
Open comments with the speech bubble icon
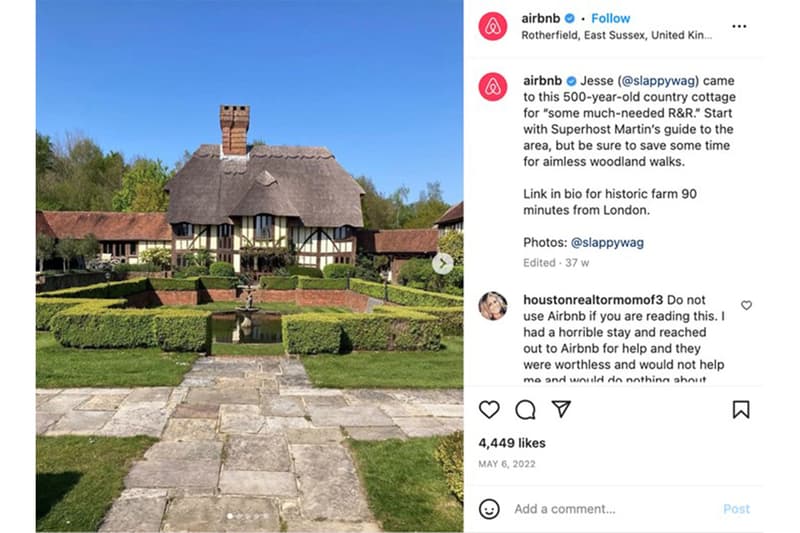click(x=525, y=409)
